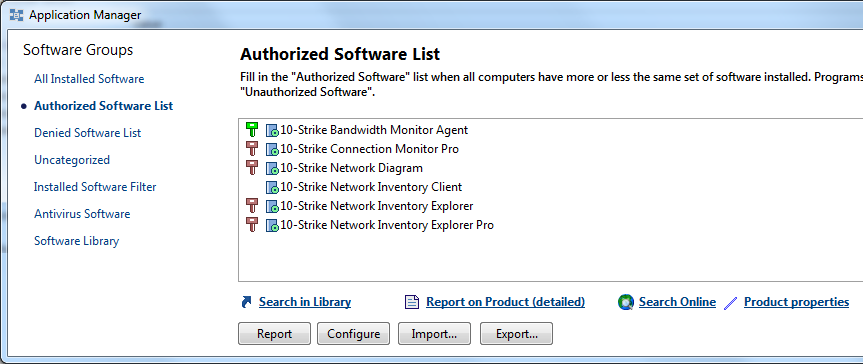863x364 pixels.
Task: Click red pin icon beside Connection Monitor Pro
Action: tap(252, 149)
